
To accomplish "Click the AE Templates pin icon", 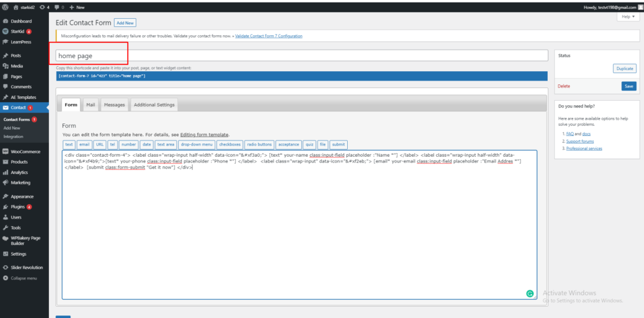I will [6, 97].
